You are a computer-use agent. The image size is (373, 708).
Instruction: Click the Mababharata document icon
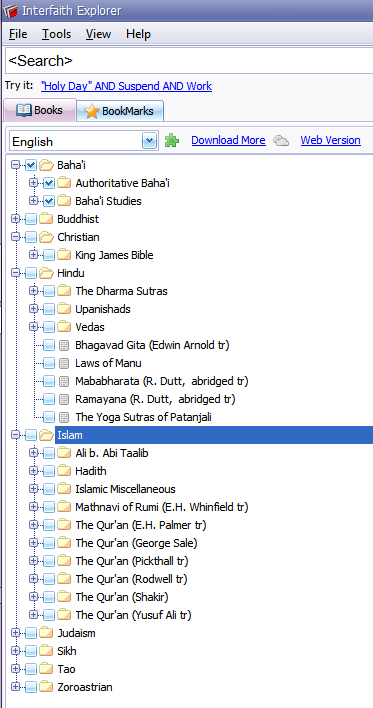pos(64,382)
